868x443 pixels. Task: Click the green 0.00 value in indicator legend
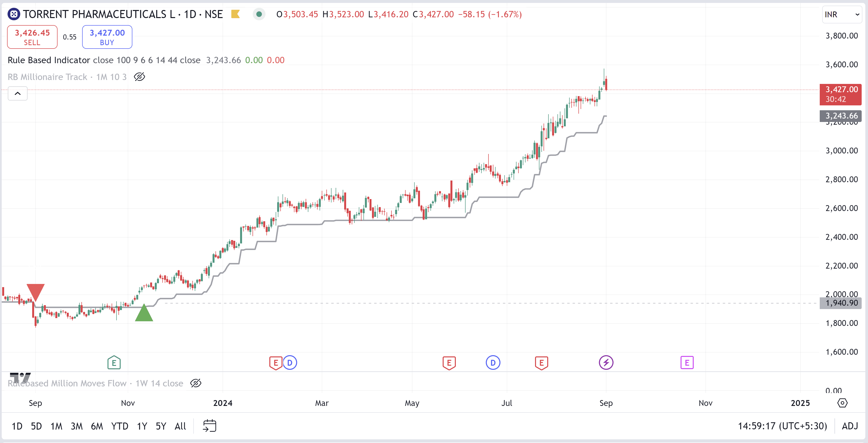pos(254,60)
